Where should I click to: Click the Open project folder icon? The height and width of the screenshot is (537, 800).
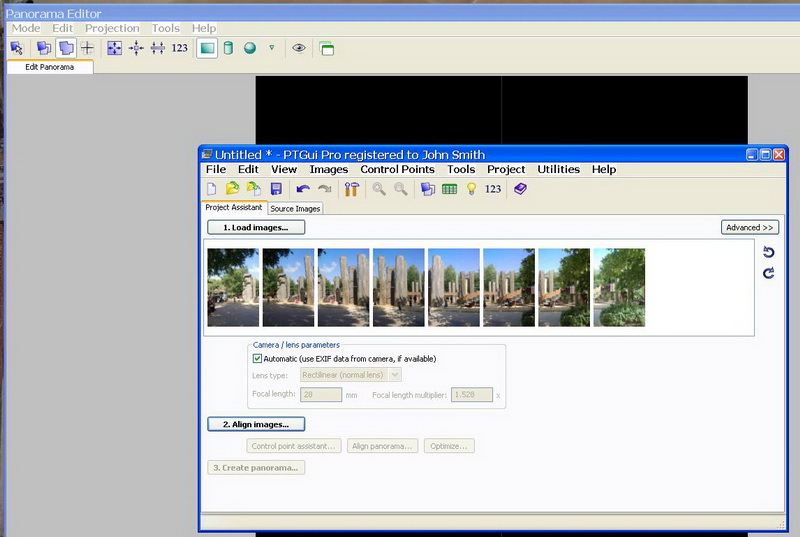[x=233, y=189]
